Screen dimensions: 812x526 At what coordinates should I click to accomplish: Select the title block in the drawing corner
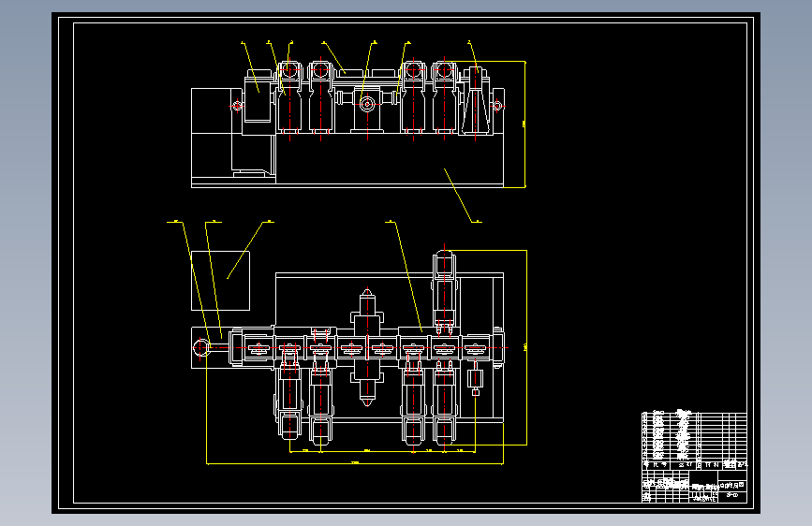tap(694, 486)
